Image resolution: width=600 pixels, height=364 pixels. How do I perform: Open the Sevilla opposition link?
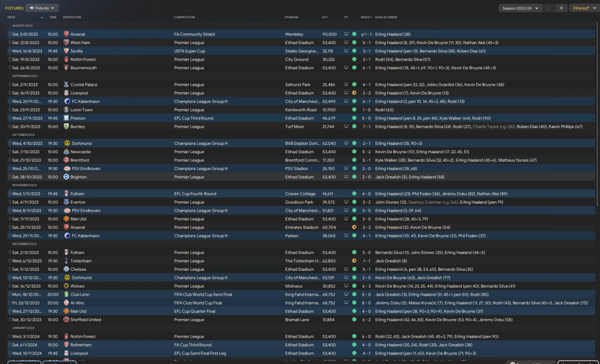coord(77,51)
